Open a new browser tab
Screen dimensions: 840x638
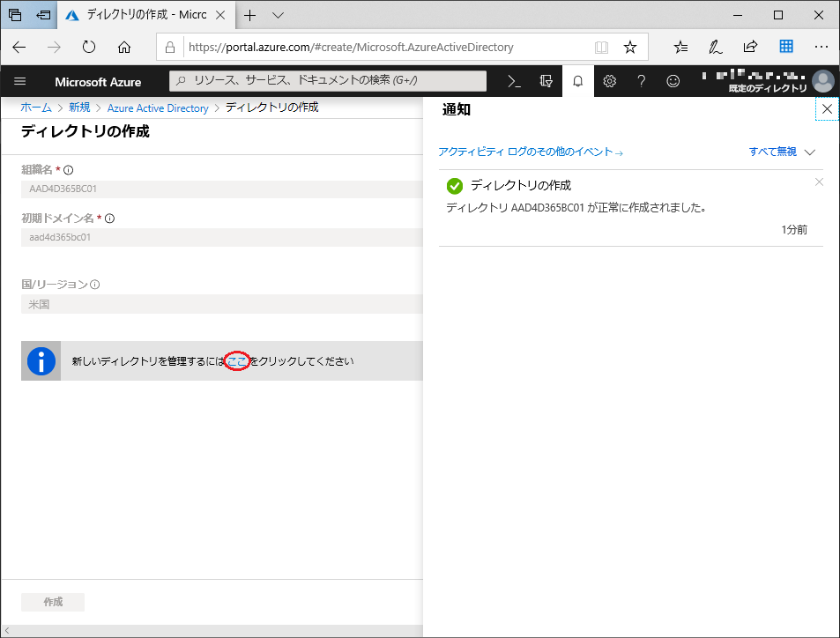pos(249,16)
